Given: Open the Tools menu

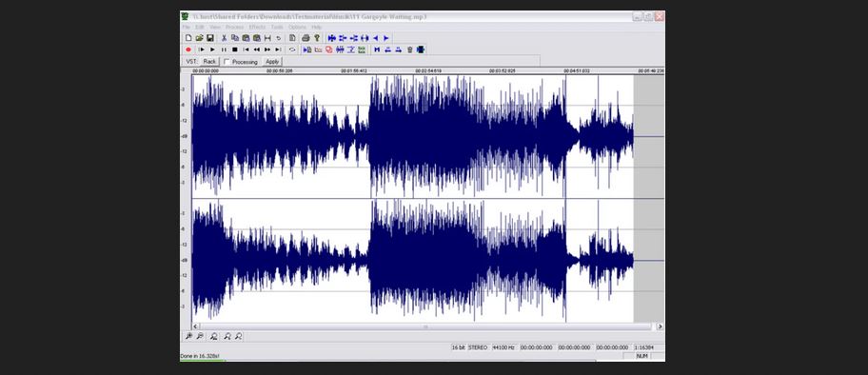Looking at the screenshot, I should [x=277, y=28].
